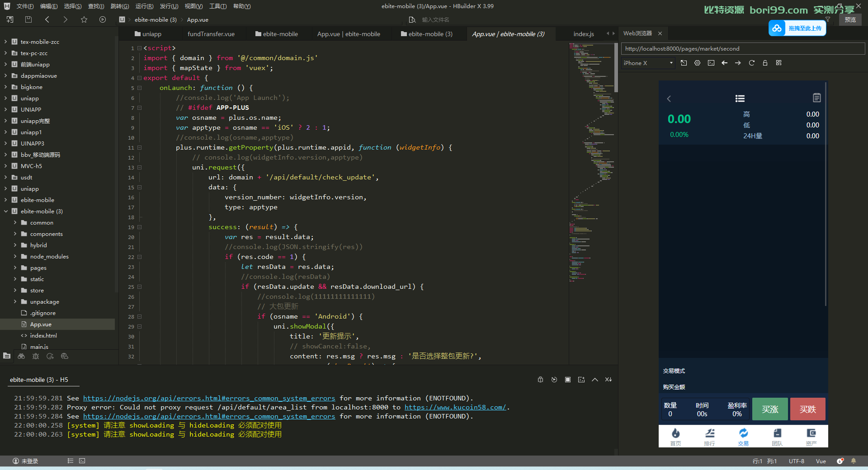Expand the bigkone project
The height and width of the screenshot is (470, 868).
click(6, 87)
